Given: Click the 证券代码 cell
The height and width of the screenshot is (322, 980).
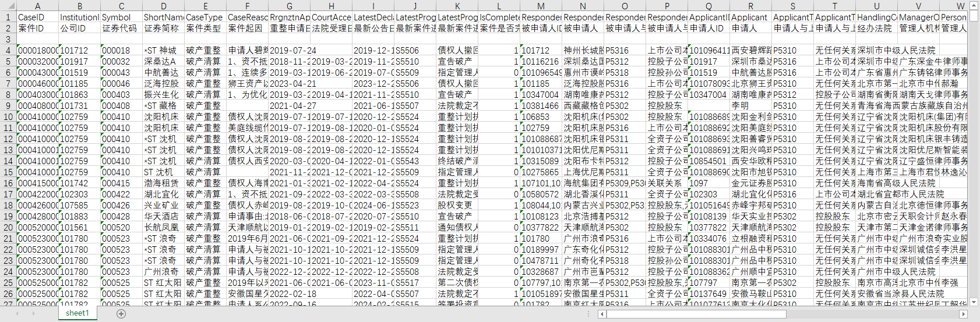Looking at the screenshot, I should coord(121,28).
